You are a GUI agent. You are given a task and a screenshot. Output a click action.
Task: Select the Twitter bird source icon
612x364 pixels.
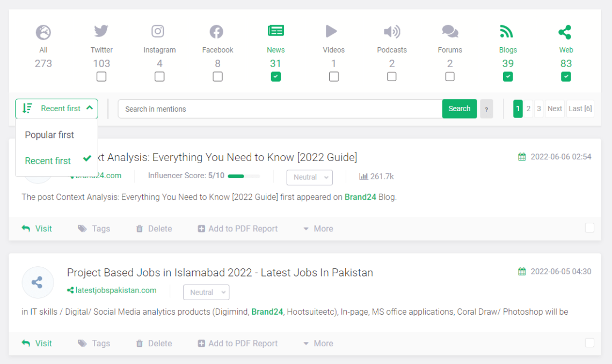[x=101, y=31]
